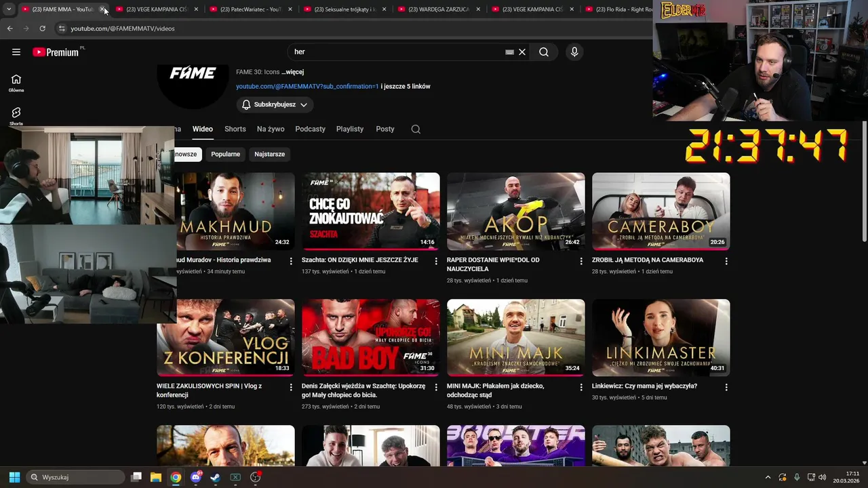Open options for RAPER DOSTANIE WPIE*DOL video
Image resolution: width=868 pixels, height=488 pixels.
[581, 261]
